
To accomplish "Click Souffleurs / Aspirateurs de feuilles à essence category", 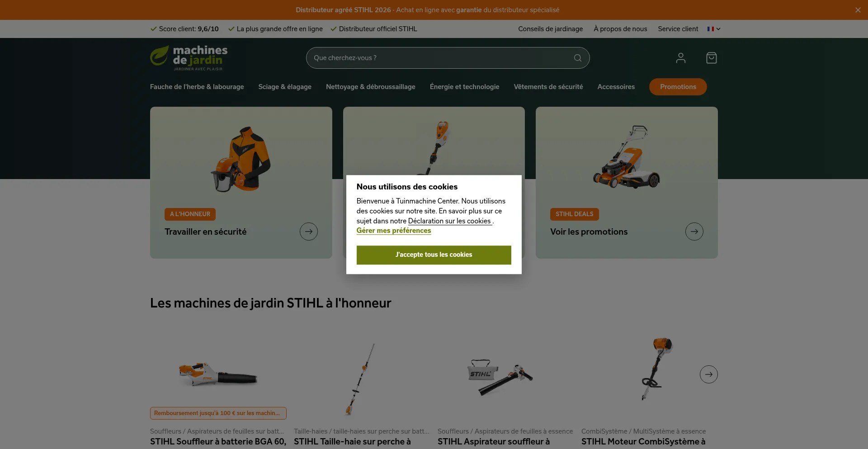I will coord(505,431).
